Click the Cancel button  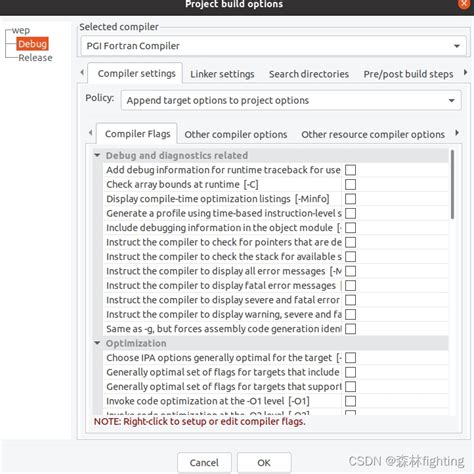[204, 463]
